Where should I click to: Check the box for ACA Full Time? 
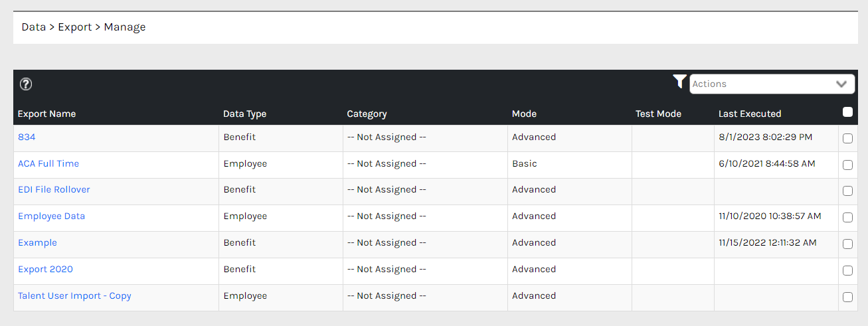[x=847, y=165]
